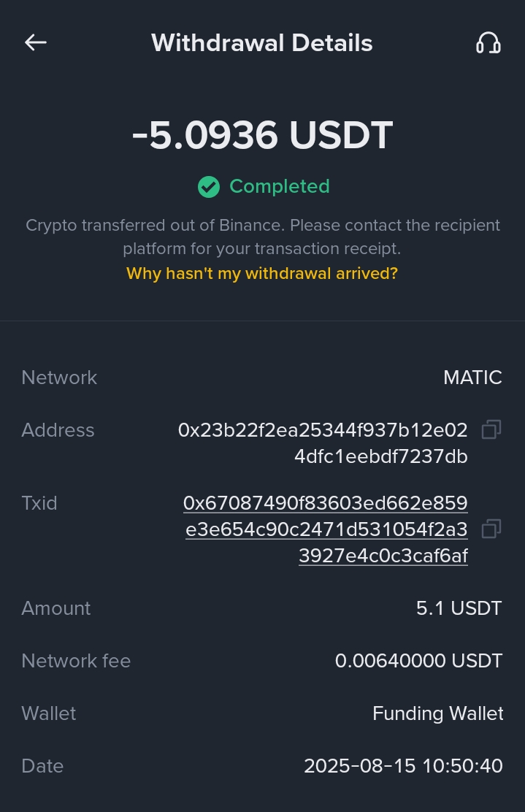
Task: Tap the Network fee row label
Action: 76,661
